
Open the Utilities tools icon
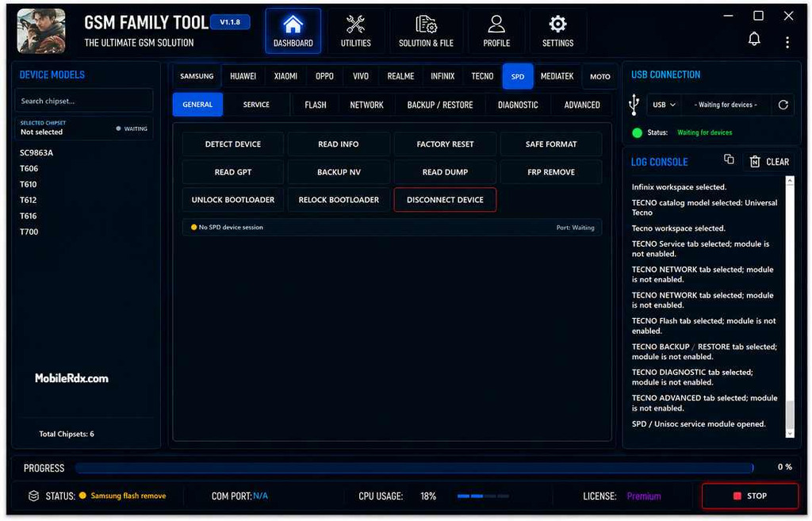click(355, 31)
